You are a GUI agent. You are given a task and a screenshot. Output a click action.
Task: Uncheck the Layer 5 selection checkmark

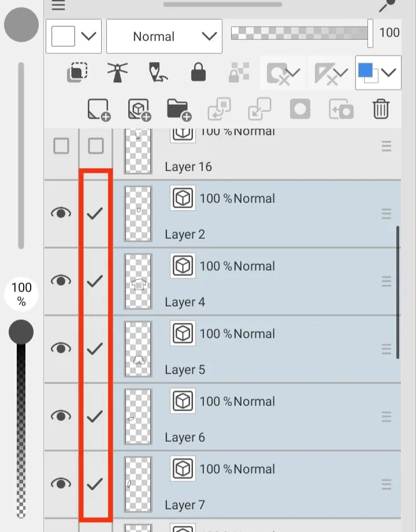click(x=95, y=349)
